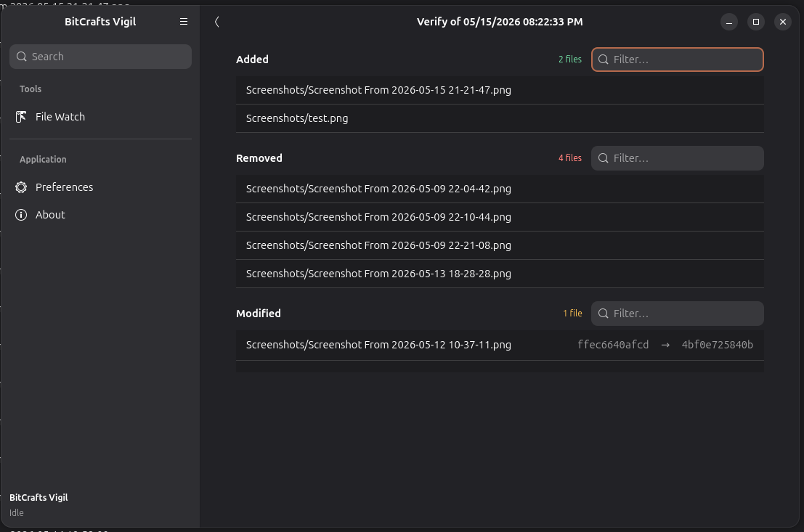Click magnifier icon in Modified filter
The height and width of the screenshot is (532, 804).
(x=604, y=314)
